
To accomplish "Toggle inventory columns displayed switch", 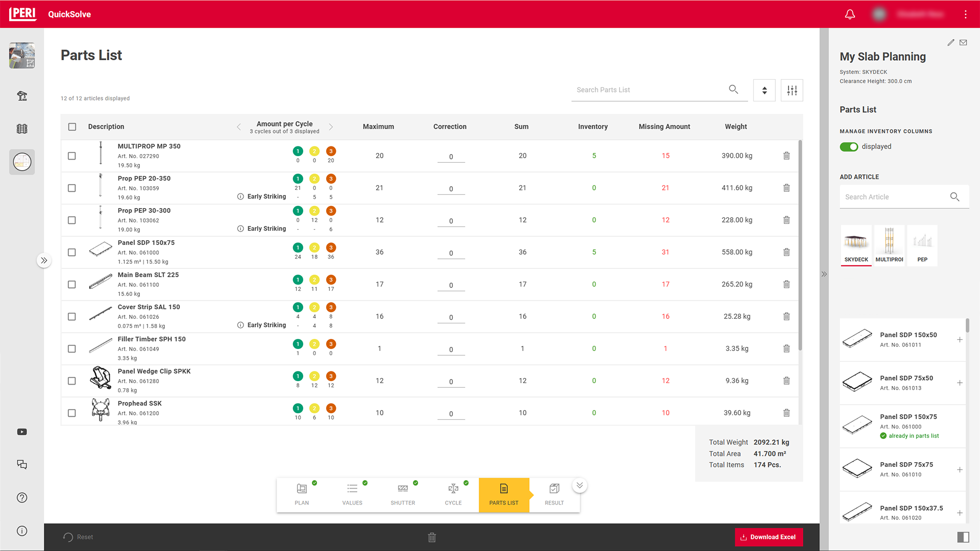I will pyautogui.click(x=849, y=147).
